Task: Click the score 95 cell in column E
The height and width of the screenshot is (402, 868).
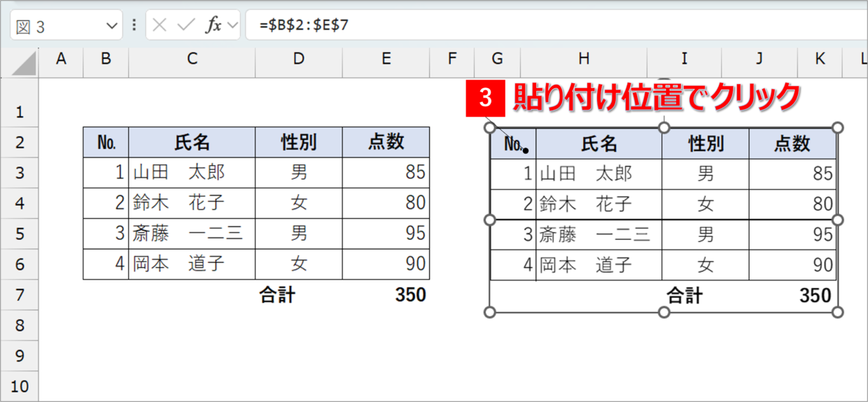Action: pos(386,234)
